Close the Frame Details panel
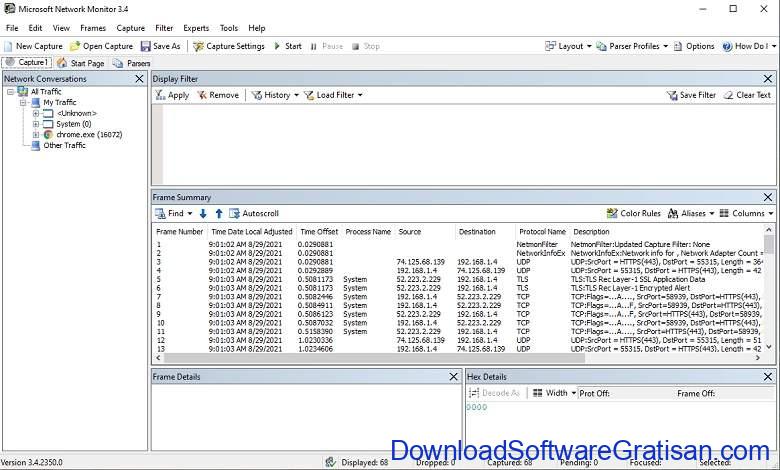Viewport: 780px width, 470px height. point(453,376)
